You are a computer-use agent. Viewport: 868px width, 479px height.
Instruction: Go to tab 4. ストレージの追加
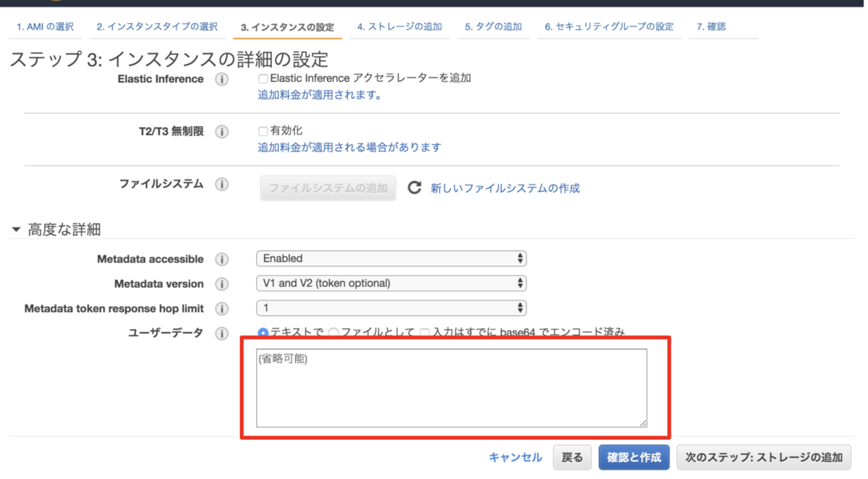399,27
